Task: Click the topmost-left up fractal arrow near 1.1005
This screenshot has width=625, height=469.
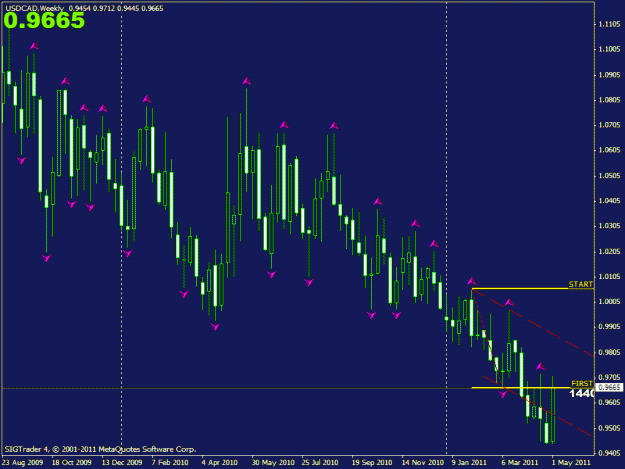Action: coord(34,46)
